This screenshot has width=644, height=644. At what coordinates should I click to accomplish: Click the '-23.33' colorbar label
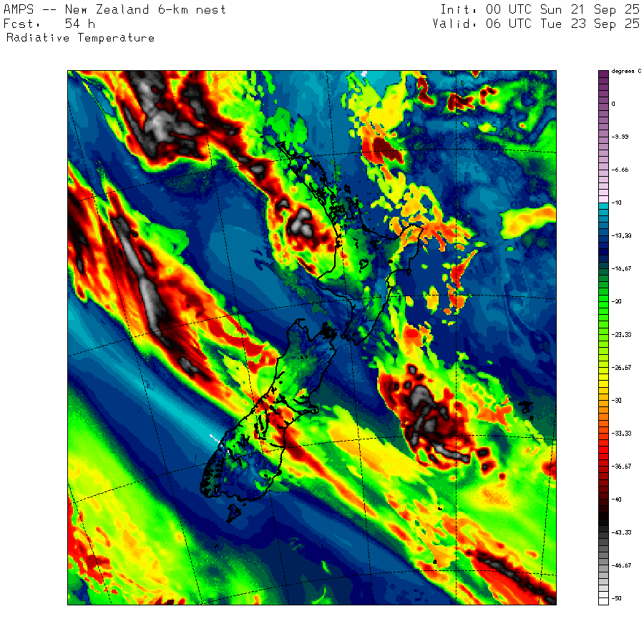click(621, 335)
